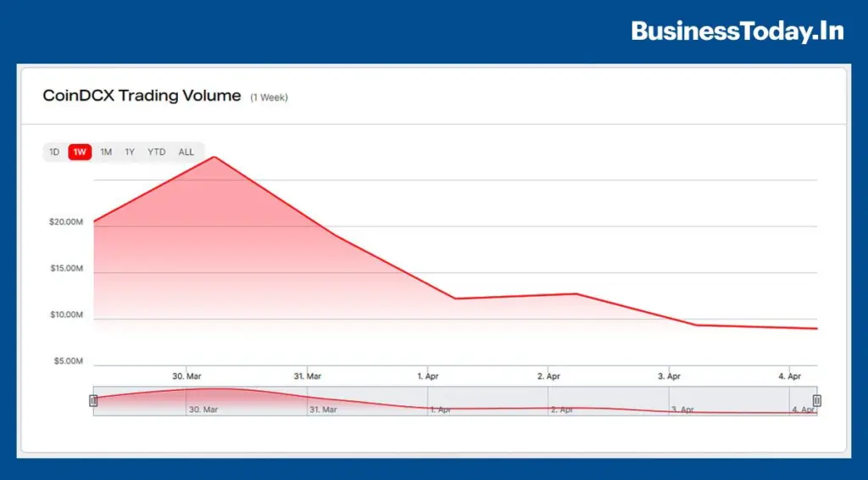The width and height of the screenshot is (868, 480).
Task: Click the $5.00M axis label
Action: 68,361
